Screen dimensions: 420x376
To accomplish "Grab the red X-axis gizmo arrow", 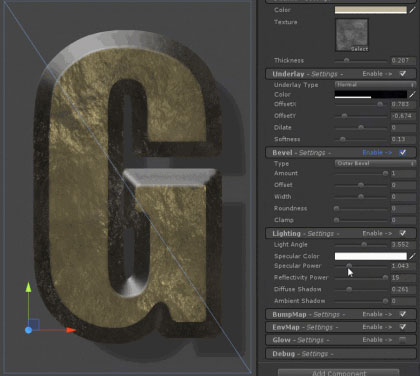I will pyautogui.click(x=71, y=330).
